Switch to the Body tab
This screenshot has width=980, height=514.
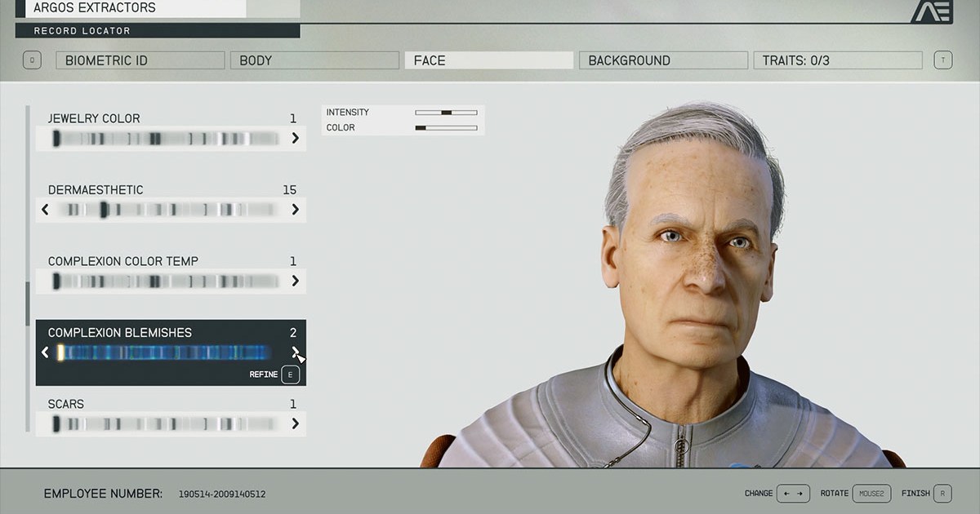pos(314,60)
